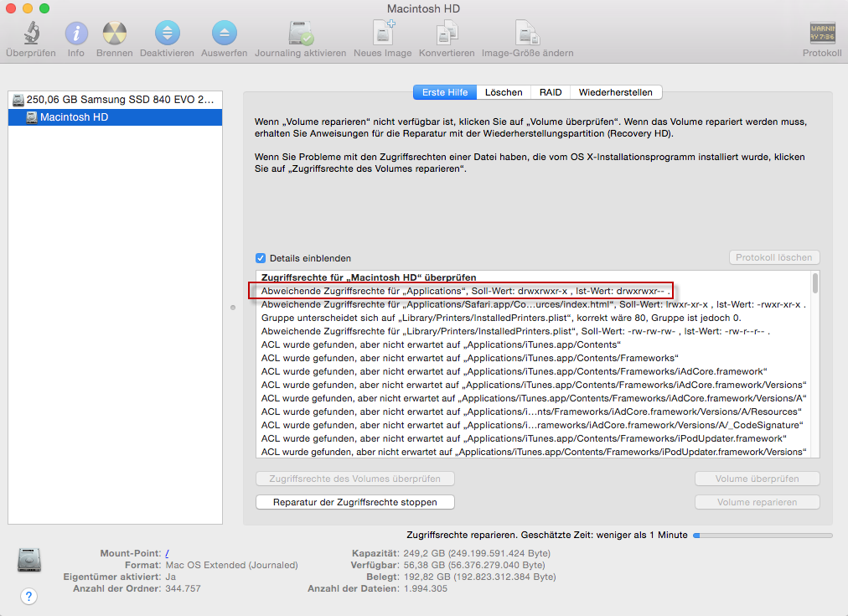
Task: Select the Macintosh HD volume
Action: (x=115, y=117)
